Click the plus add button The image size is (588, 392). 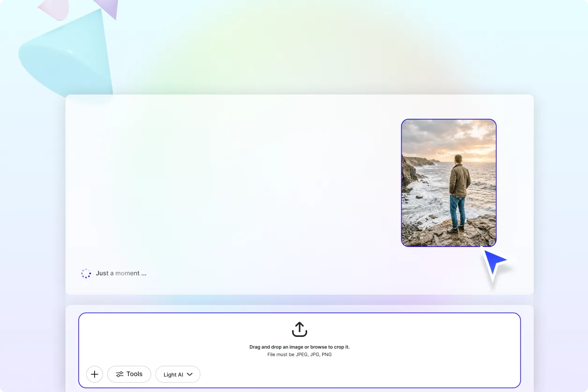[95, 374]
